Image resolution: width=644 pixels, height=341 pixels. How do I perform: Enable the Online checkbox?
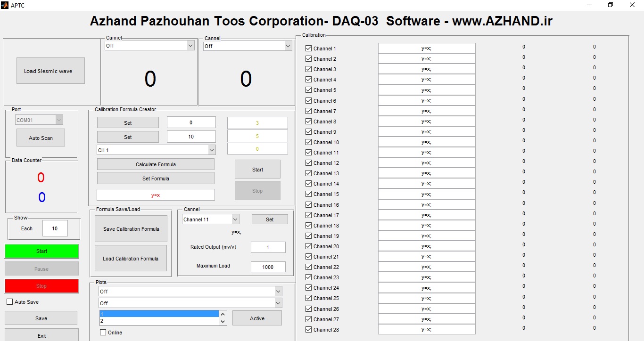pyautogui.click(x=103, y=332)
